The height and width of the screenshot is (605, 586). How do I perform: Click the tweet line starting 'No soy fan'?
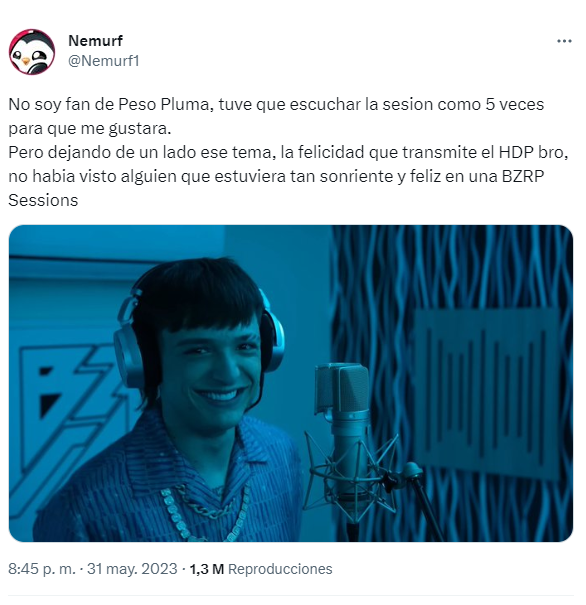[x=276, y=105]
